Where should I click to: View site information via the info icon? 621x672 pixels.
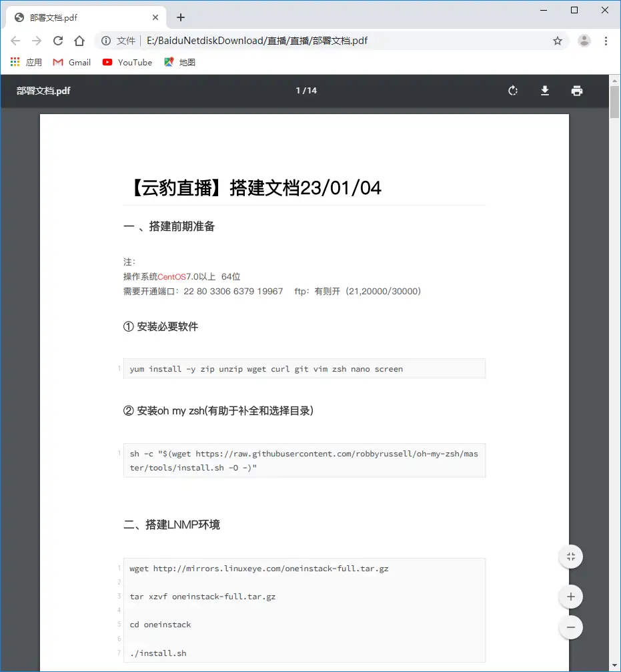(107, 40)
